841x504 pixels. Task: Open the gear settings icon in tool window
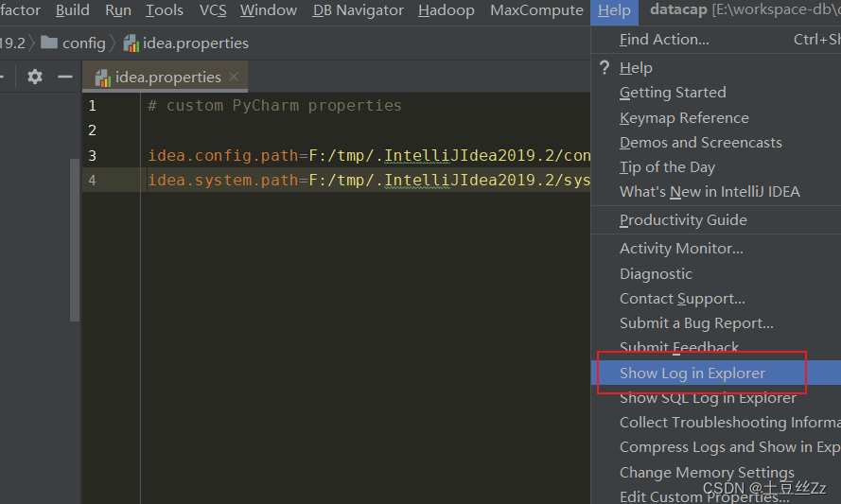[x=35, y=77]
